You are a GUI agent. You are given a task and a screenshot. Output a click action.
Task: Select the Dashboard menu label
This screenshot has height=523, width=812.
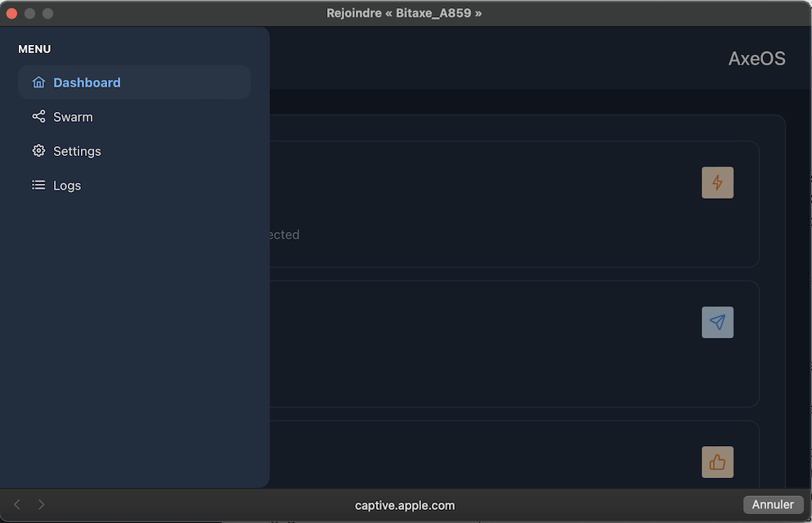click(87, 83)
